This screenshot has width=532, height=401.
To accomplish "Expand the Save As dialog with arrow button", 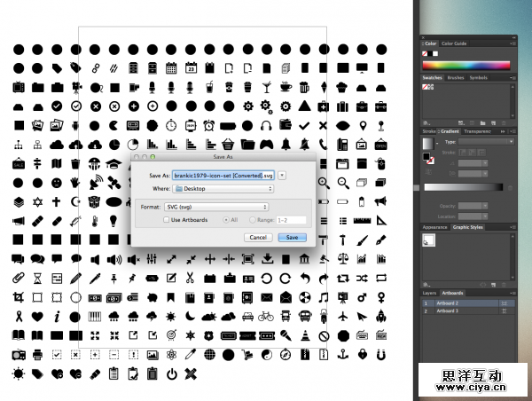I will [282, 176].
